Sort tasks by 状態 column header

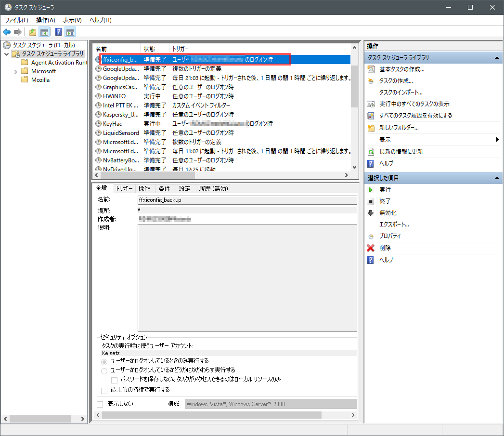click(x=155, y=49)
